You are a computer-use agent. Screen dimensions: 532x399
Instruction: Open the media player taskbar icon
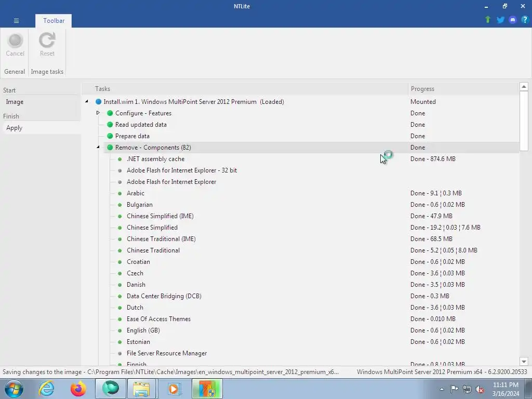coord(174,389)
